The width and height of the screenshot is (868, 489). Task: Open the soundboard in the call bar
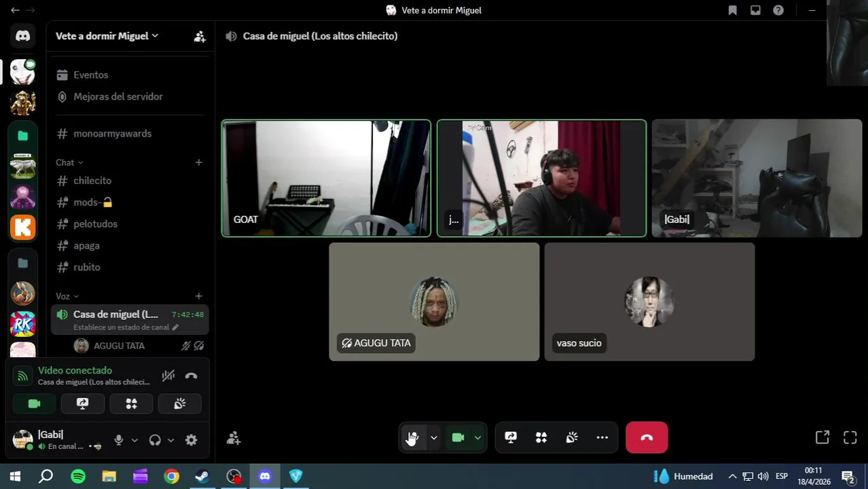pos(572,438)
